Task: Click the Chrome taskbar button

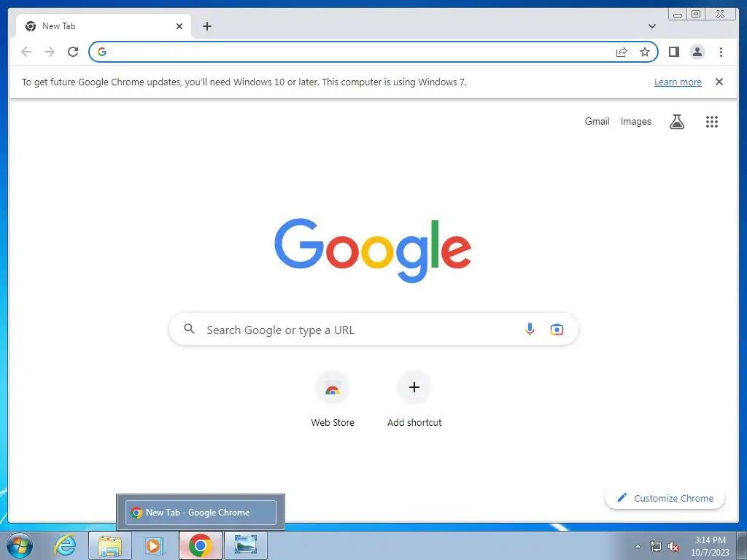Action: point(200,545)
